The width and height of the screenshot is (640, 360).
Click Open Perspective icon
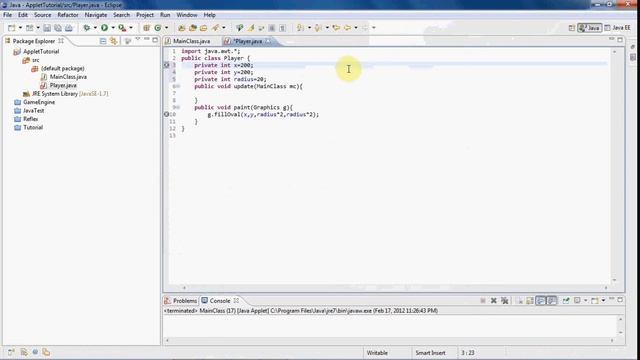pyautogui.click(x=571, y=28)
